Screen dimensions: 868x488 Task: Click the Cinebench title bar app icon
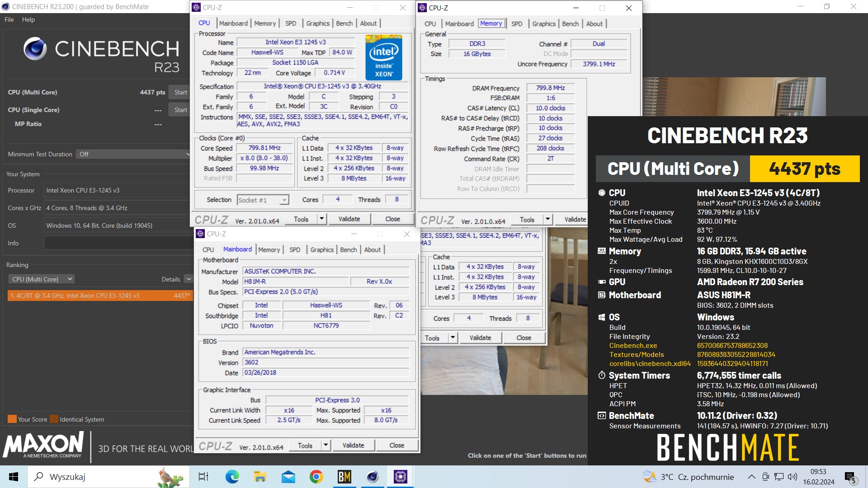click(5, 6)
